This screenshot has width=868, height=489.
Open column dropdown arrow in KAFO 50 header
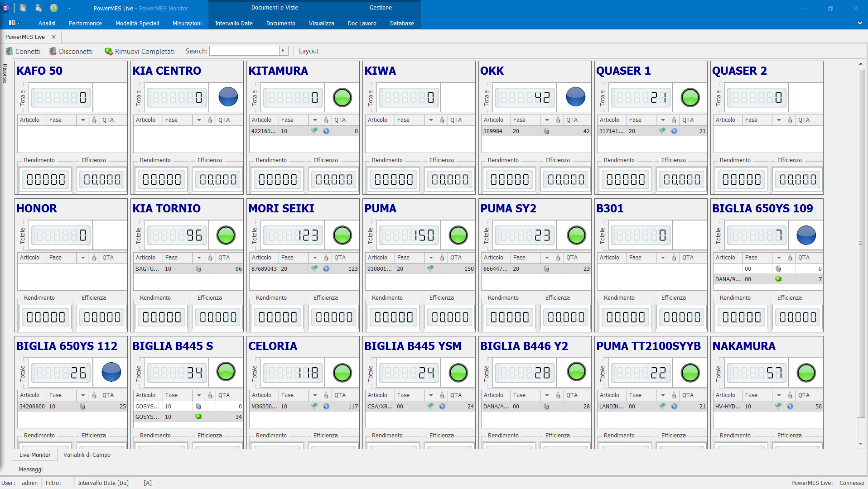(x=83, y=120)
